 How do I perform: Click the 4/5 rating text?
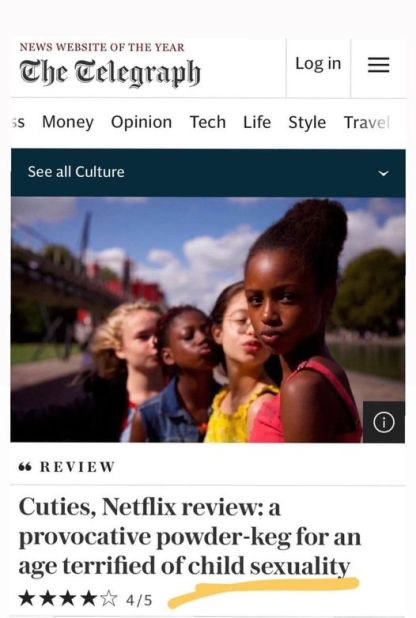click(x=139, y=600)
